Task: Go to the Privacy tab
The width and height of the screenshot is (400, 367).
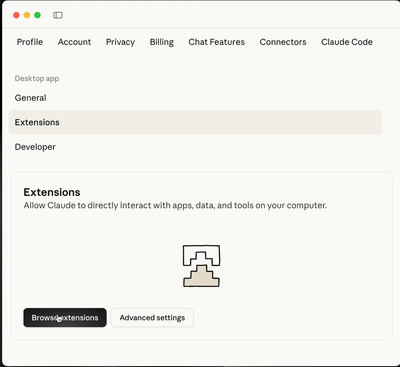Action: tap(120, 42)
